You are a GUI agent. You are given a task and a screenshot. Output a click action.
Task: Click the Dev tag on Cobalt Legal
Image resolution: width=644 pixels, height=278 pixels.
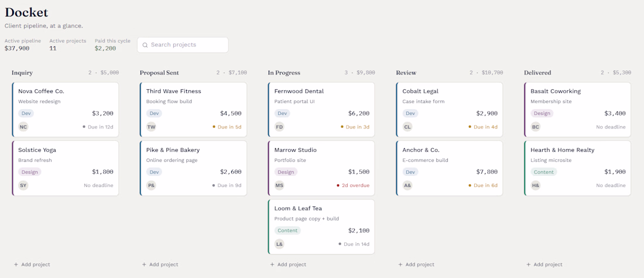click(410, 114)
